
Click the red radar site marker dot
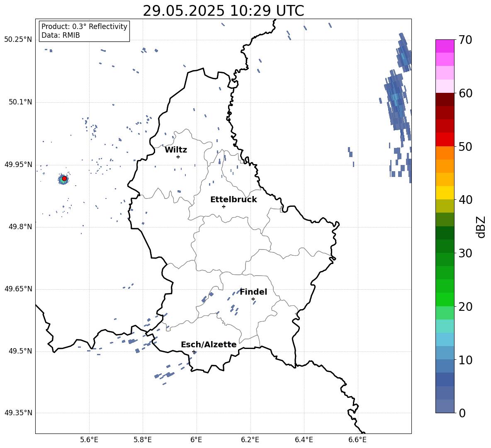pyautogui.click(x=64, y=179)
